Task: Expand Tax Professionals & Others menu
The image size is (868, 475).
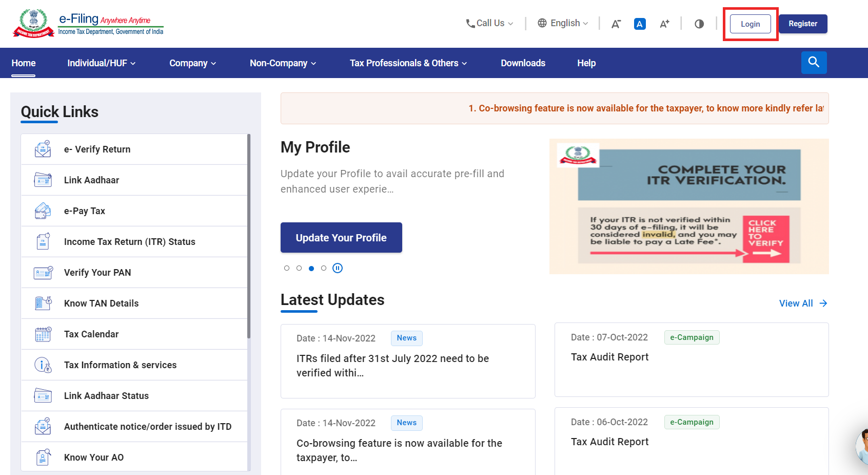Action: [x=408, y=63]
